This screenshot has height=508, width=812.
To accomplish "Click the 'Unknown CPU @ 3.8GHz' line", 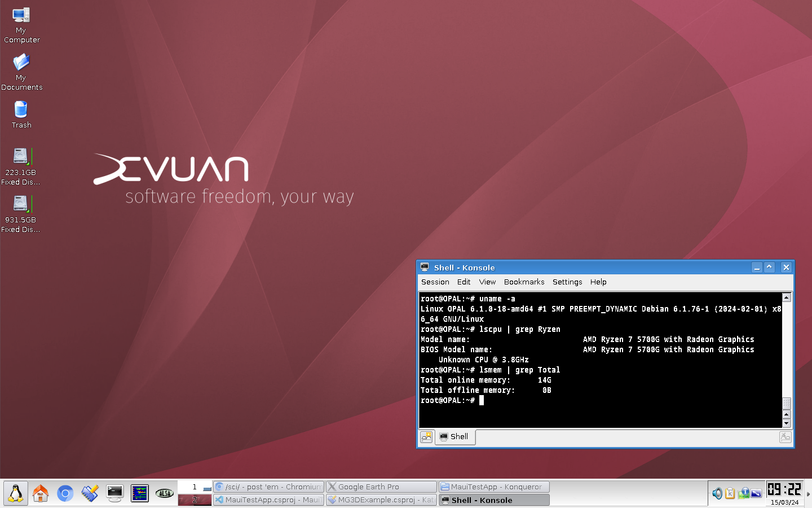I will click(x=484, y=360).
